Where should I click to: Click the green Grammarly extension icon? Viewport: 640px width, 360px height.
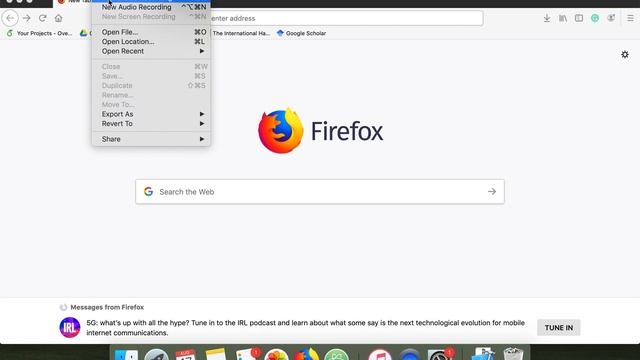[595, 18]
